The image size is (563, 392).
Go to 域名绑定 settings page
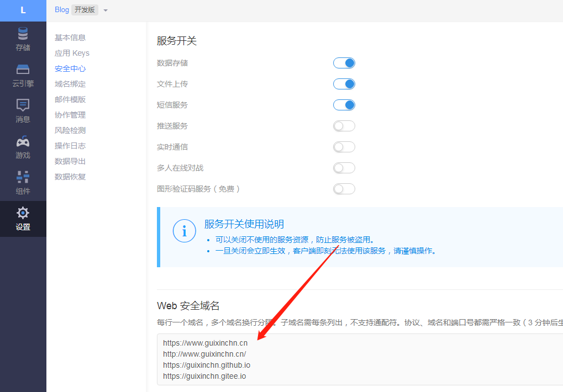(70, 84)
